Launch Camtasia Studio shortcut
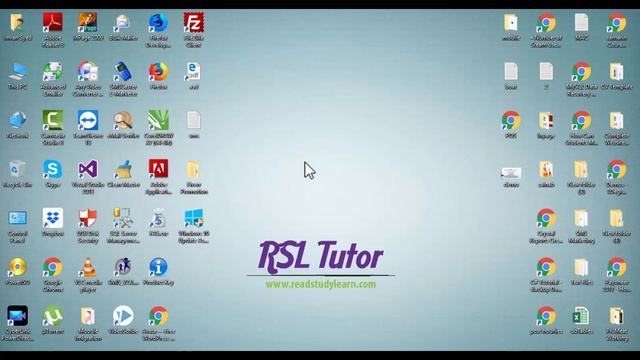 pyautogui.click(x=53, y=120)
